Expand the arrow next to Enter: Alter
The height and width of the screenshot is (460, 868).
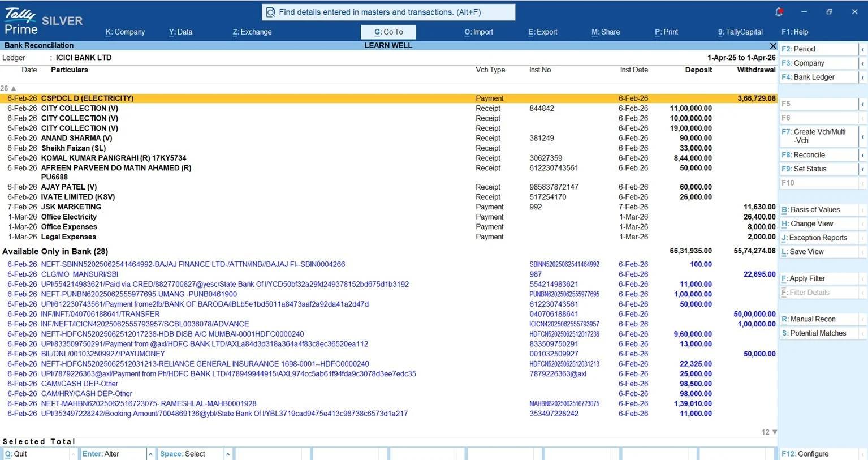click(x=150, y=454)
